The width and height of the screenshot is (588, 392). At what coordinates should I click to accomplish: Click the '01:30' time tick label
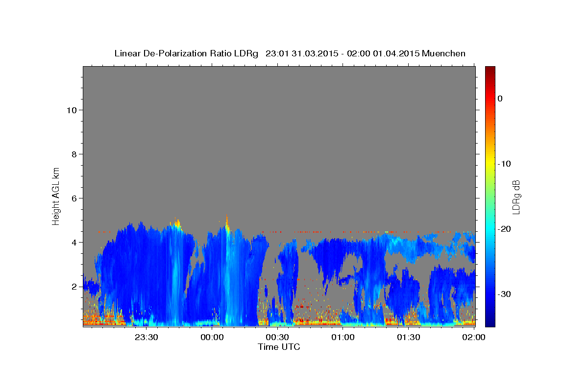[x=409, y=337]
